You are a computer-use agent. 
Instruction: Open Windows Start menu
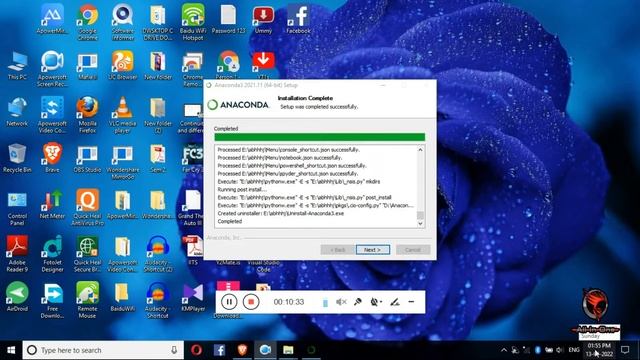click(11, 350)
